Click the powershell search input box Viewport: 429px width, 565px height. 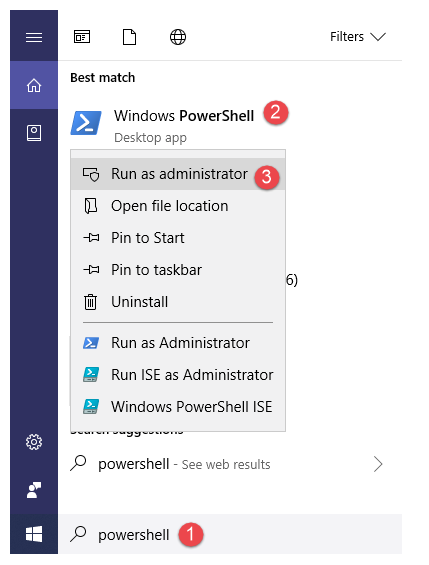point(230,534)
